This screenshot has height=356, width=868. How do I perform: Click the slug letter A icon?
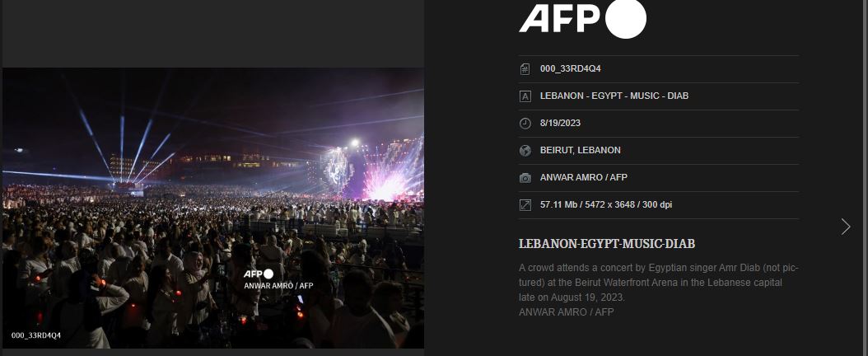point(525,96)
